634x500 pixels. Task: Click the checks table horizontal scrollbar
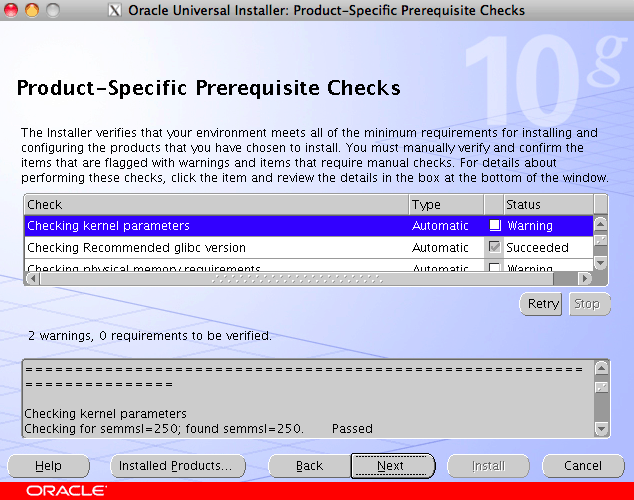(x=300, y=280)
